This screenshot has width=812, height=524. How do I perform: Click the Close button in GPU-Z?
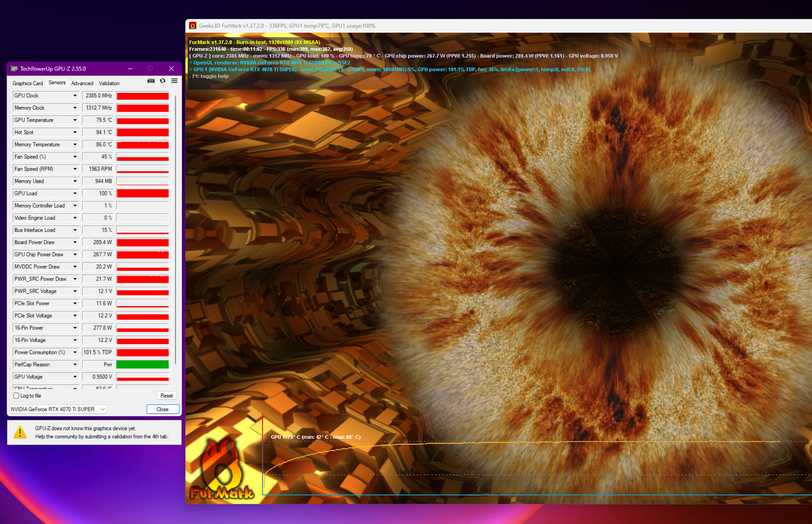(x=162, y=409)
